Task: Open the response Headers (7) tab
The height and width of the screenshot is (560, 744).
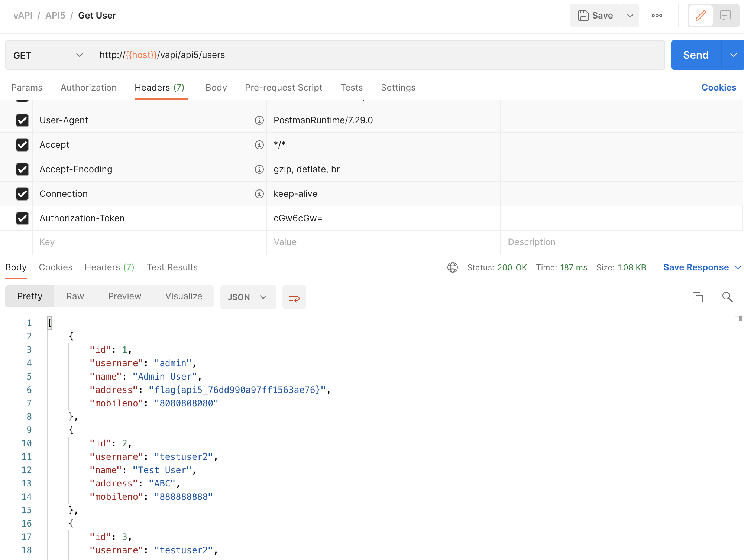Action: 109,267
